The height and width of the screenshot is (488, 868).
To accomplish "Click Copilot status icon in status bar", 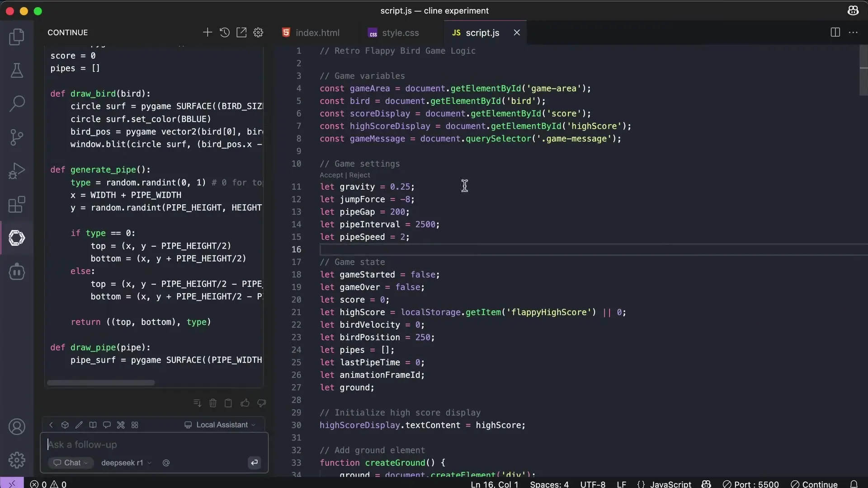I will point(706,484).
